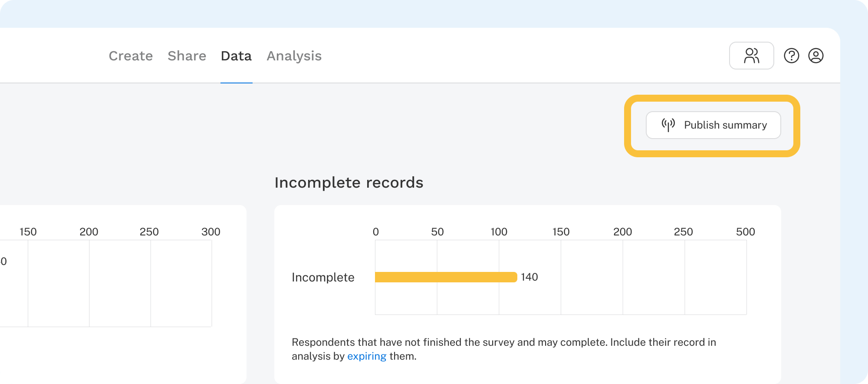Click the 300 axis label on left chart

coord(210,232)
